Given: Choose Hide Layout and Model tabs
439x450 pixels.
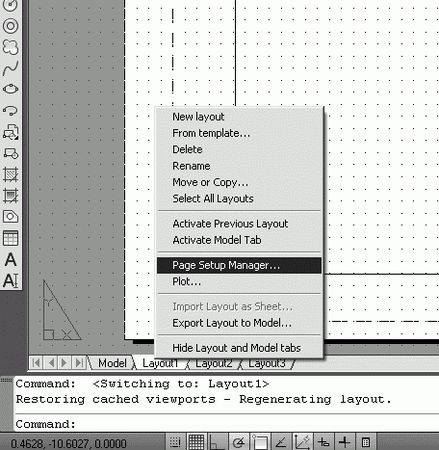Looking at the screenshot, I should click(x=239, y=348).
